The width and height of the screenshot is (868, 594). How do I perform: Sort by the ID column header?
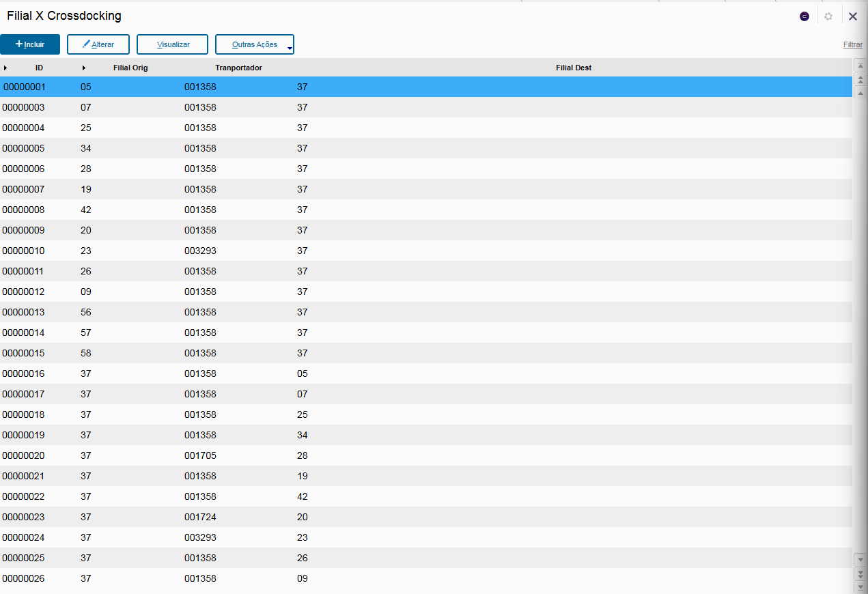40,68
